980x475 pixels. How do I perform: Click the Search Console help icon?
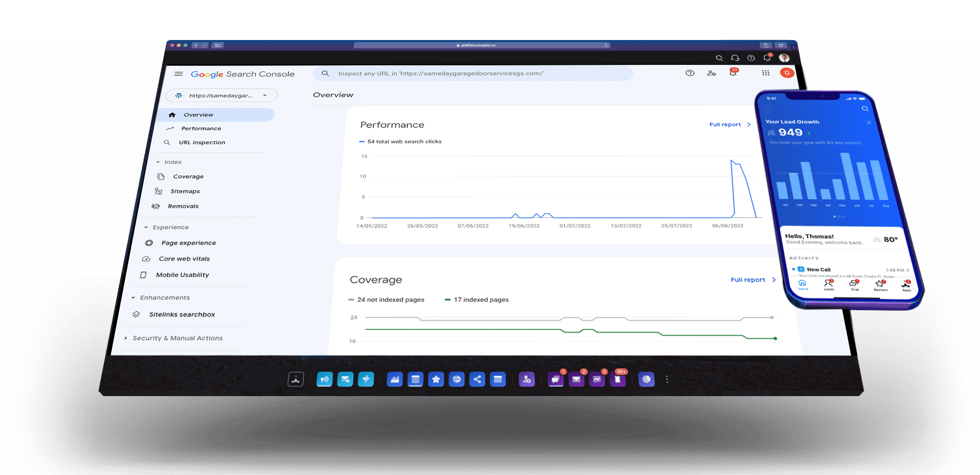(x=690, y=73)
